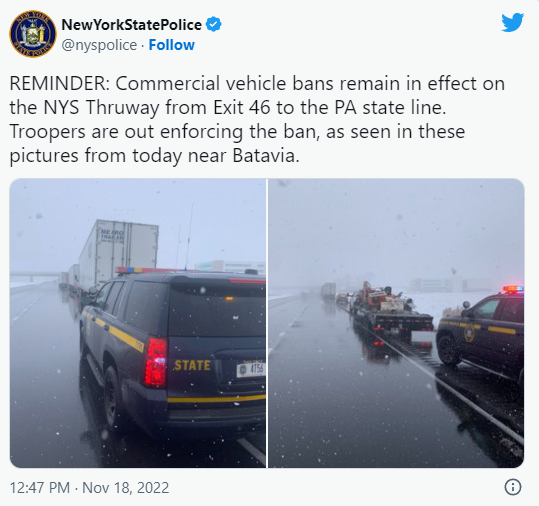Screen dimensions: 539x506
Task: Click the NewYorkStatePolice display name
Action: [131, 25]
